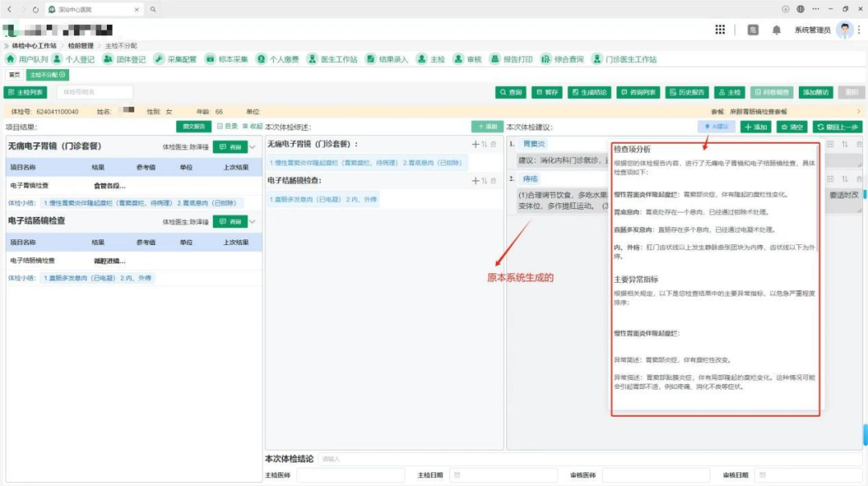868x486 pixels.
Task: Click the 危 critical value alert icon
Action: pos(753,30)
